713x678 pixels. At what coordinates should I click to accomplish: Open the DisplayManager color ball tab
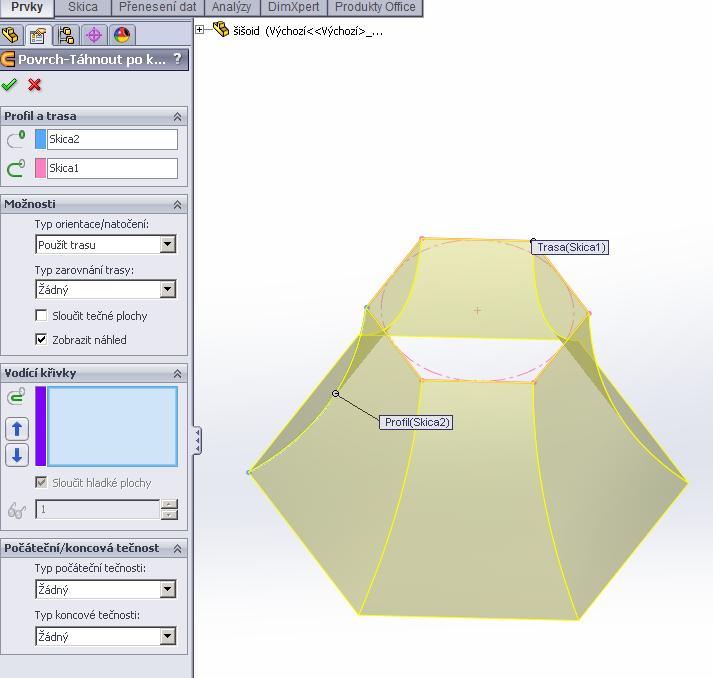point(122,36)
